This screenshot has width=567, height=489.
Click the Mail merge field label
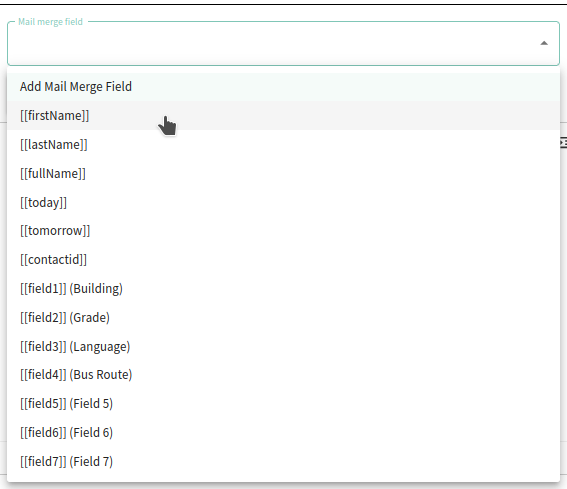[x=50, y=22]
